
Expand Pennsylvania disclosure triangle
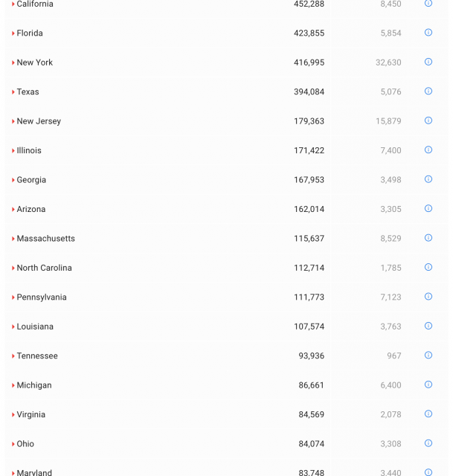[x=13, y=297]
